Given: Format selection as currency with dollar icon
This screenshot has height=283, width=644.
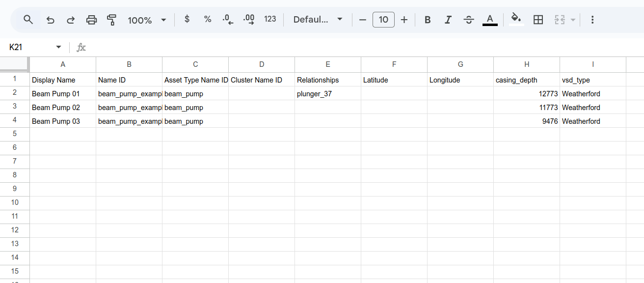Looking at the screenshot, I should point(187,20).
